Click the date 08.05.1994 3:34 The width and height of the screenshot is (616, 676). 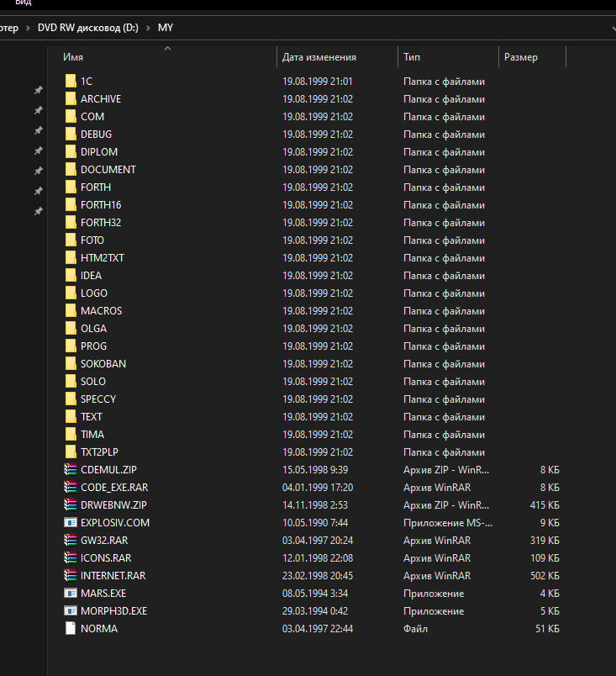315,594
